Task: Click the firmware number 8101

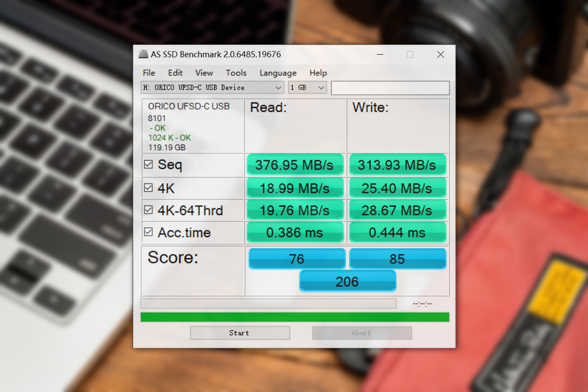Action: click(x=157, y=118)
